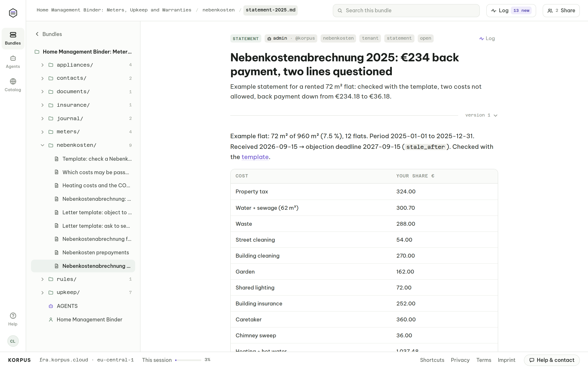Open the Share button

click(561, 10)
